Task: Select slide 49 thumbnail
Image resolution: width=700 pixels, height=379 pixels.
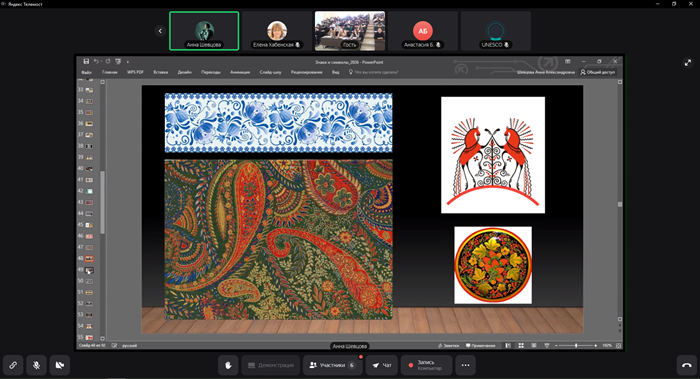Action: (x=89, y=270)
